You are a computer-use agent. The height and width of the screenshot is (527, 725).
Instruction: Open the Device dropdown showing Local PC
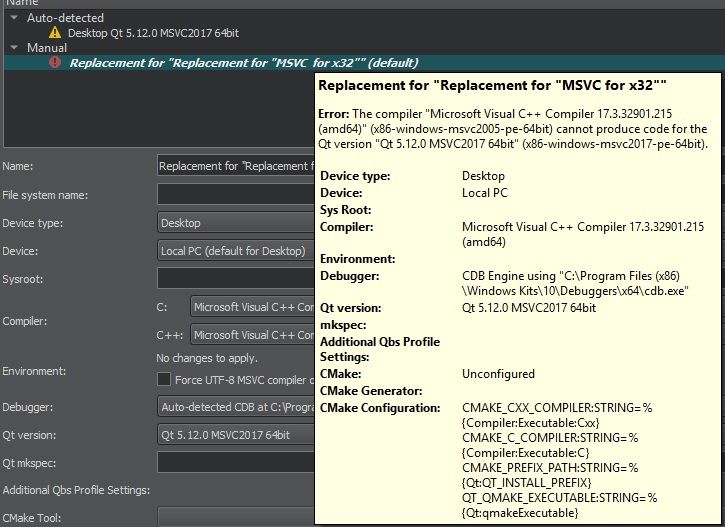(x=236, y=251)
